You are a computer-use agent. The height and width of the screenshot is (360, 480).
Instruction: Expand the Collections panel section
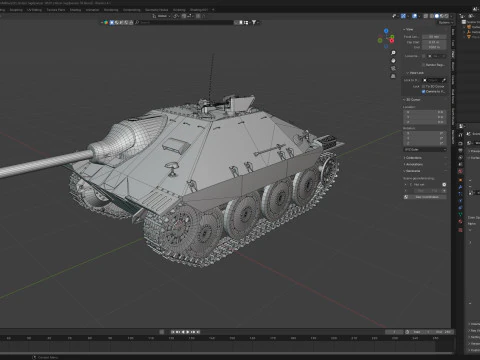413,158
